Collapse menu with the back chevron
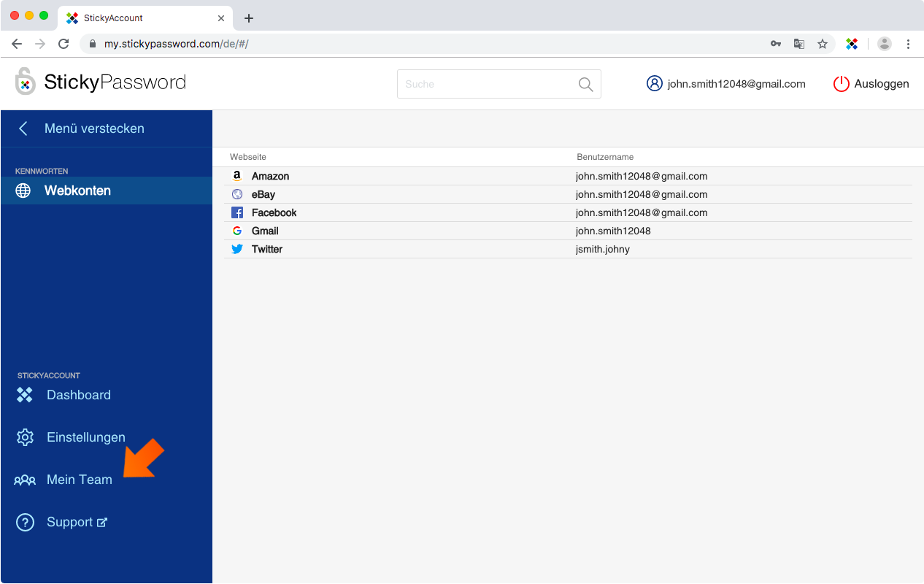924x584 pixels. [x=23, y=128]
